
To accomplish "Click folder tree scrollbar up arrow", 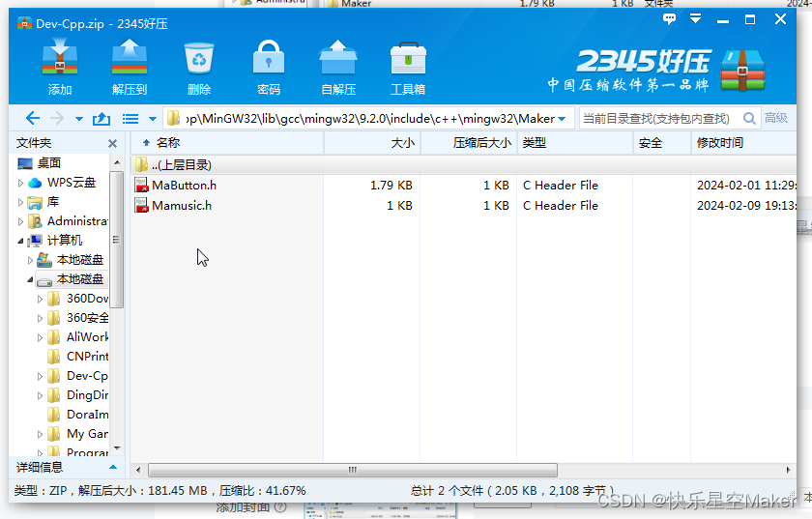I will pyautogui.click(x=117, y=162).
